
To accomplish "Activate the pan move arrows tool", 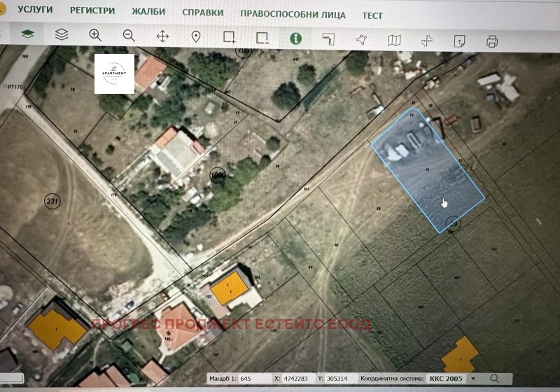I will (x=162, y=36).
